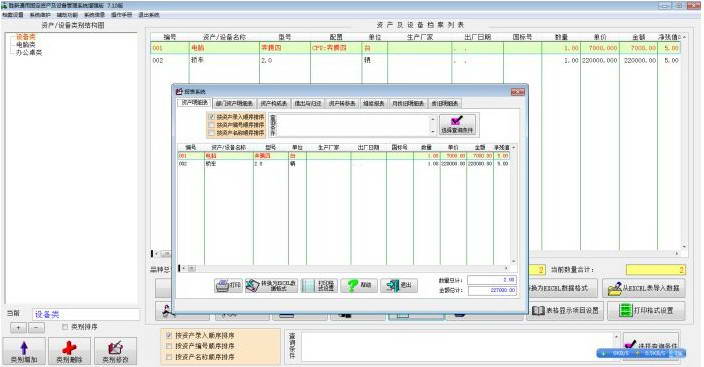The width and height of the screenshot is (704, 367).
Task: Click the plus button under the category tree
Action: tap(18, 327)
